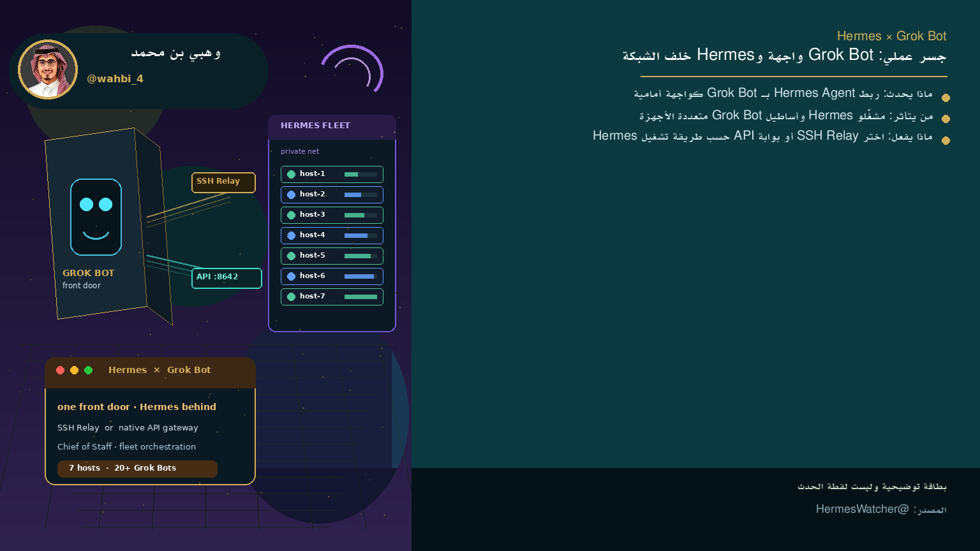The height and width of the screenshot is (551, 980).
Task: Click the gold 'Hermes × Grok Bot' heading at right
Action: (x=891, y=36)
